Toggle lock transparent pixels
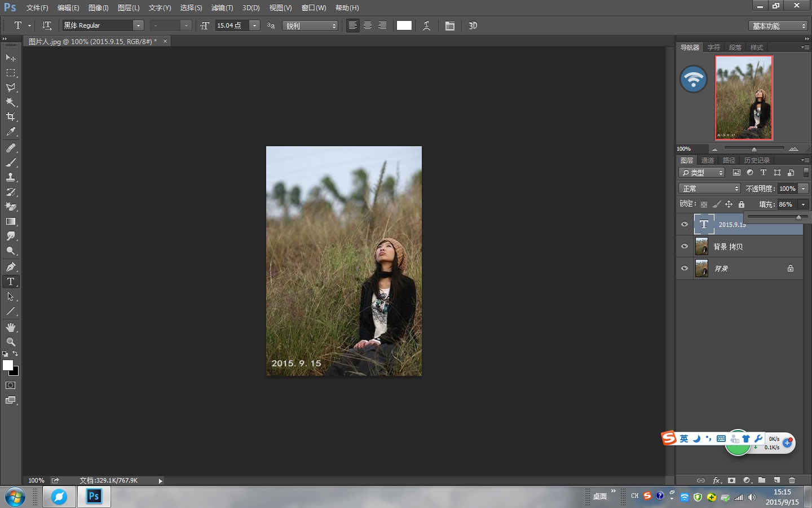 (704, 204)
